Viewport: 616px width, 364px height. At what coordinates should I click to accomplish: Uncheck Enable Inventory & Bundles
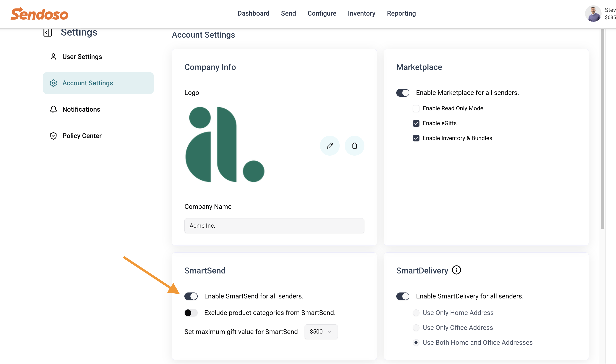tap(416, 138)
